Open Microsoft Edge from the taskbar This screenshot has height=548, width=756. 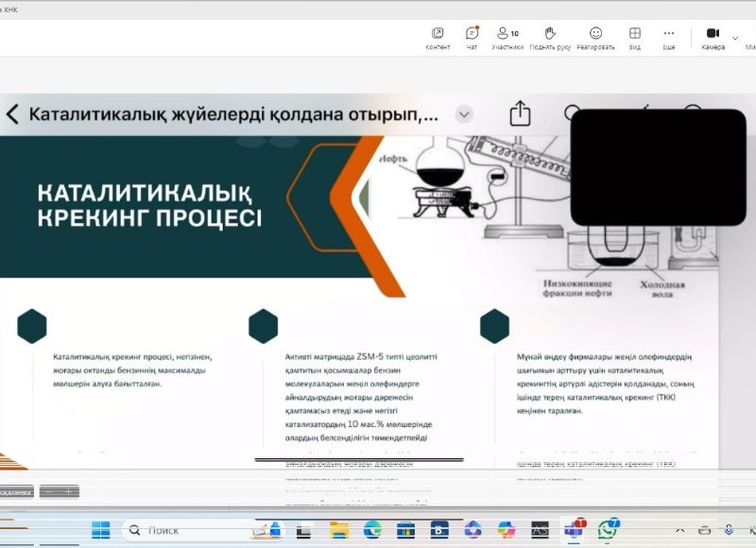373,530
